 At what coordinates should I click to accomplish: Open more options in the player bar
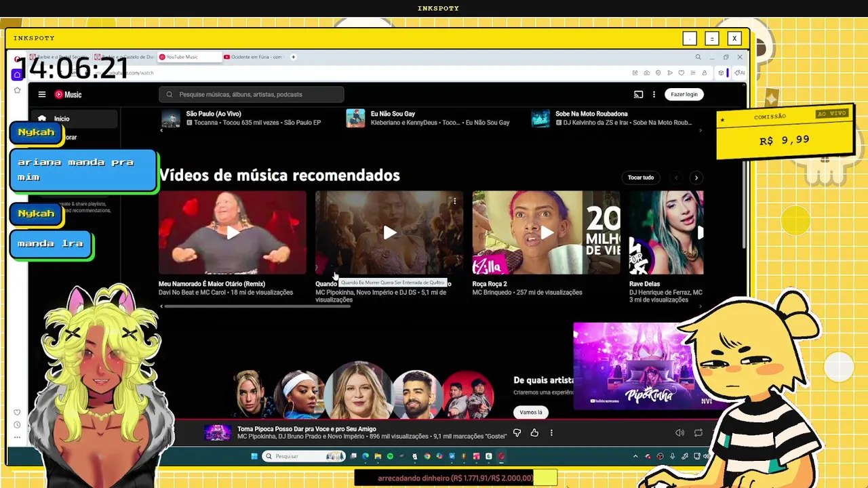pyautogui.click(x=551, y=432)
